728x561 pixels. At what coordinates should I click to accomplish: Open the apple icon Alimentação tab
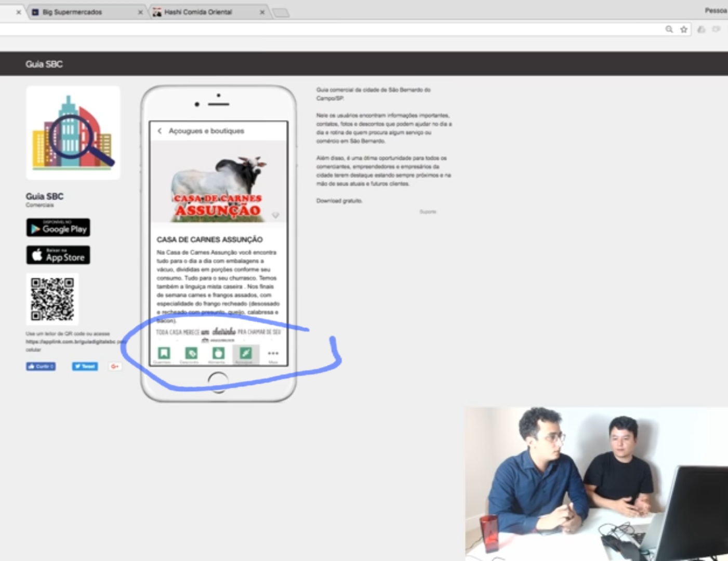218,353
